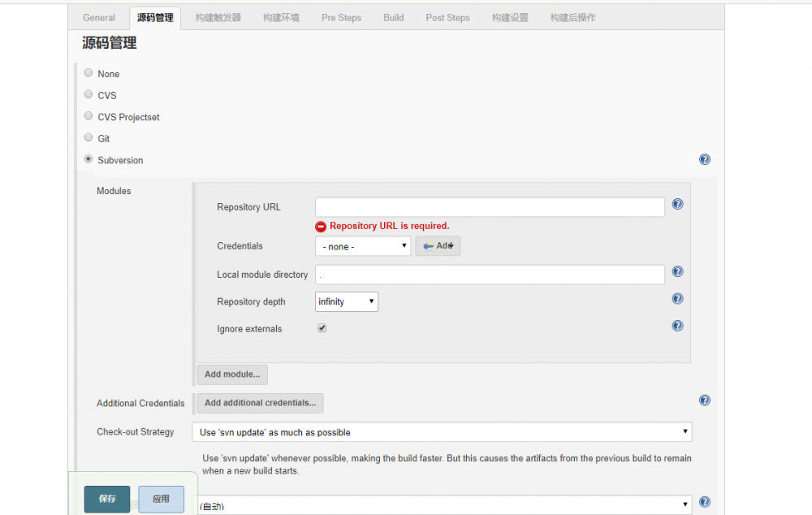Choose CVS Projectset as source control
Screen dimensions: 812x515
[x=88, y=115]
